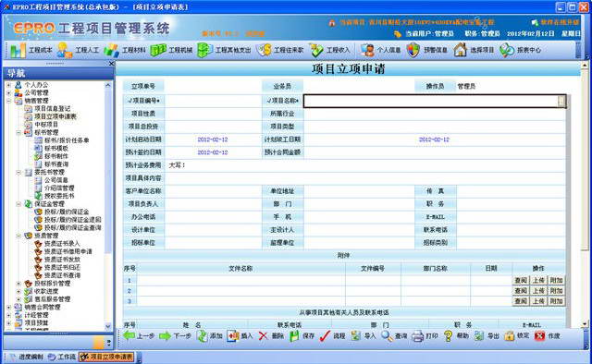Click the 锁定 lock icon
The image size is (592, 364).
[x=510, y=335]
